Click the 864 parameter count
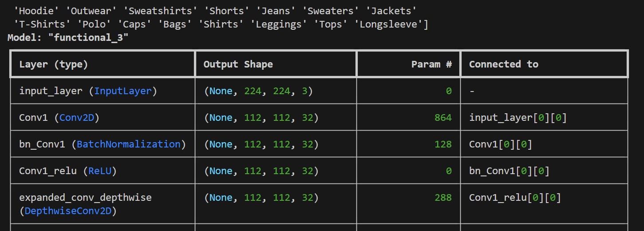Image resolution: width=644 pixels, height=231 pixels. point(443,118)
